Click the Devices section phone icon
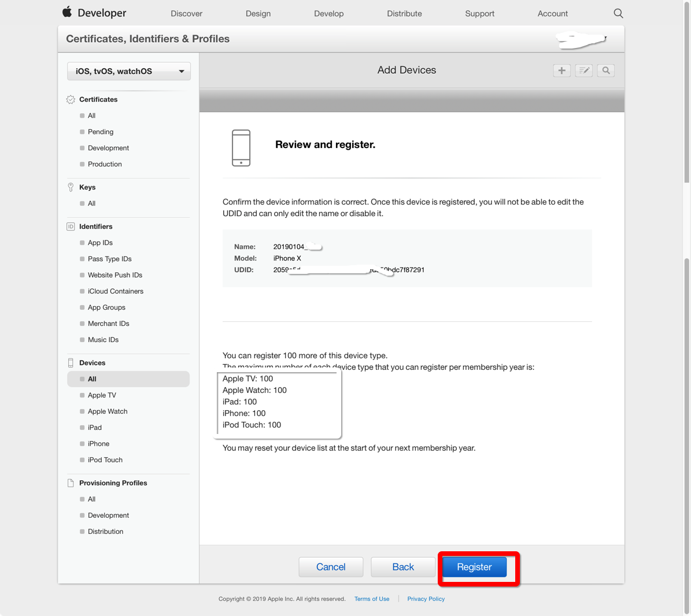691x616 pixels. (x=71, y=363)
